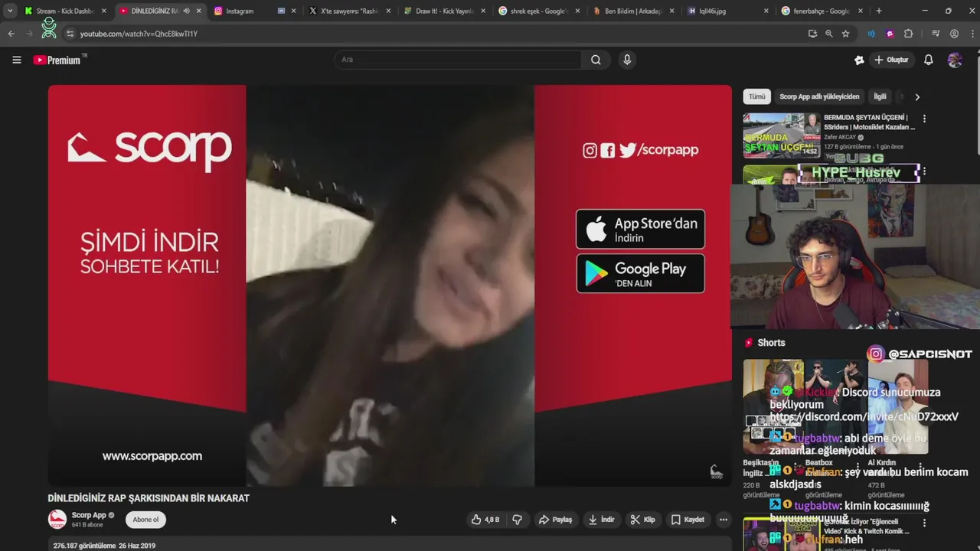Close the Instagram tab

293,11
